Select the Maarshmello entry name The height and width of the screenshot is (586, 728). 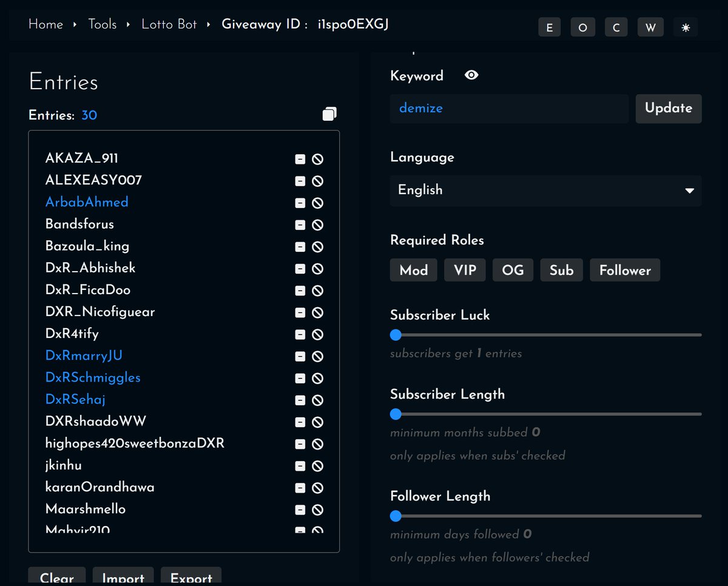(86, 509)
